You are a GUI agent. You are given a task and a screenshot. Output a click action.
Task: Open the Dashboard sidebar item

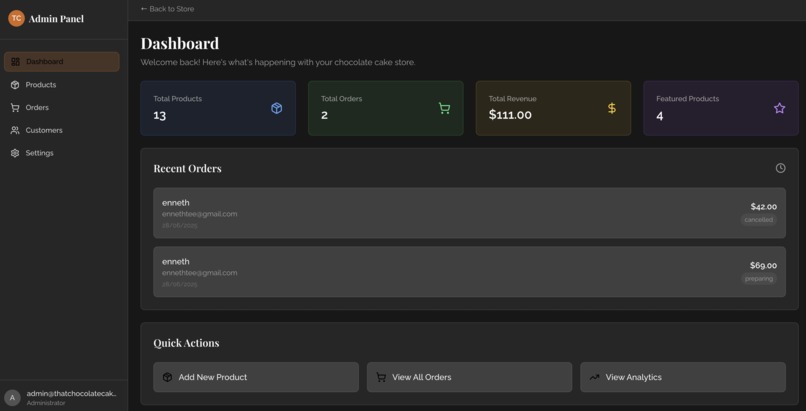pyautogui.click(x=62, y=62)
